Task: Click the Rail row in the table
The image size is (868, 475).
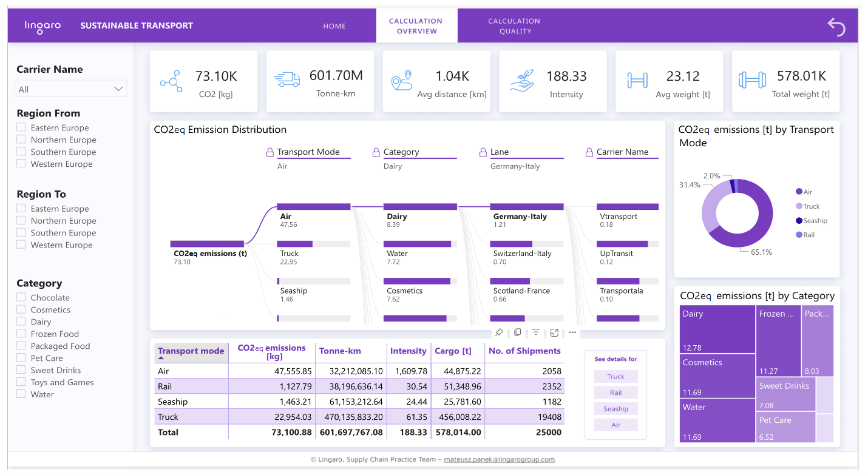Action: [x=359, y=386]
